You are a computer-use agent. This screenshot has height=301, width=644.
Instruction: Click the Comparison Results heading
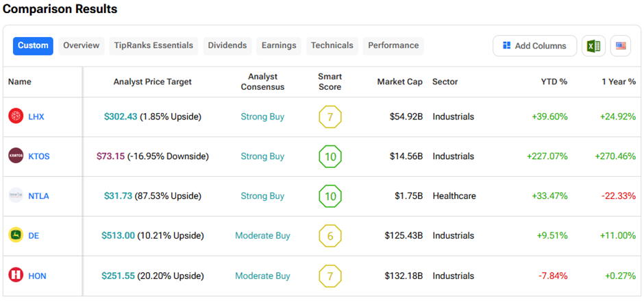(60, 9)
